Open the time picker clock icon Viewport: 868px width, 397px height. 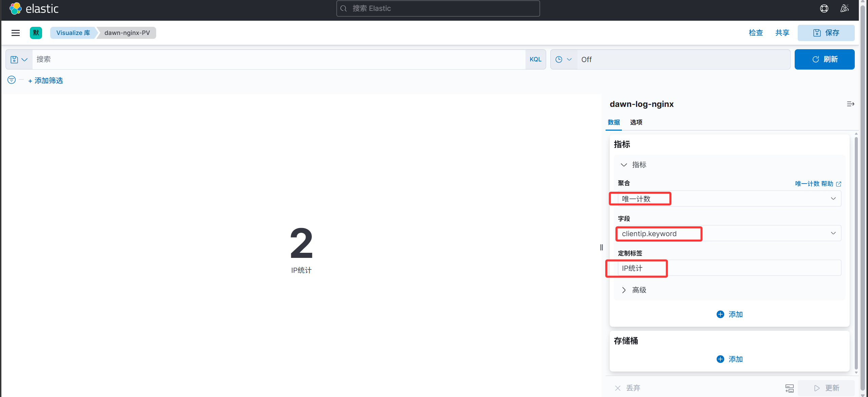[x=564, y=59]
